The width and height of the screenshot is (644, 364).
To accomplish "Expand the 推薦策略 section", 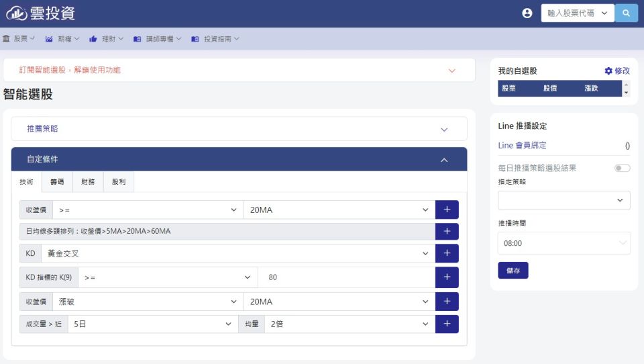I will click(239, 129).
